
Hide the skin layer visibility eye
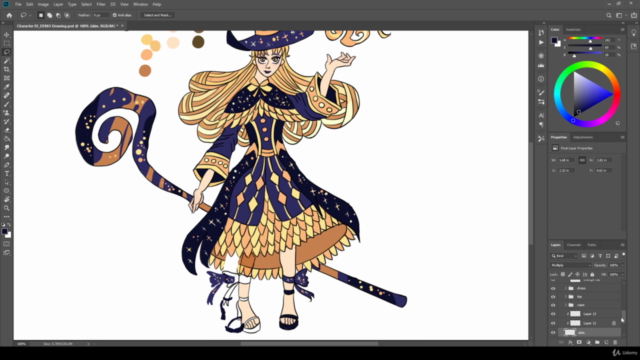[553, 333]
